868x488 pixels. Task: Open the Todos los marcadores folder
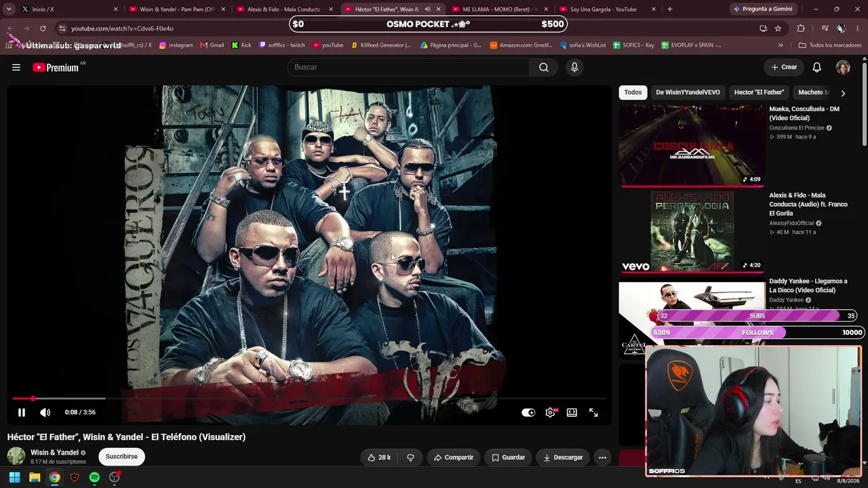[830, 45]
